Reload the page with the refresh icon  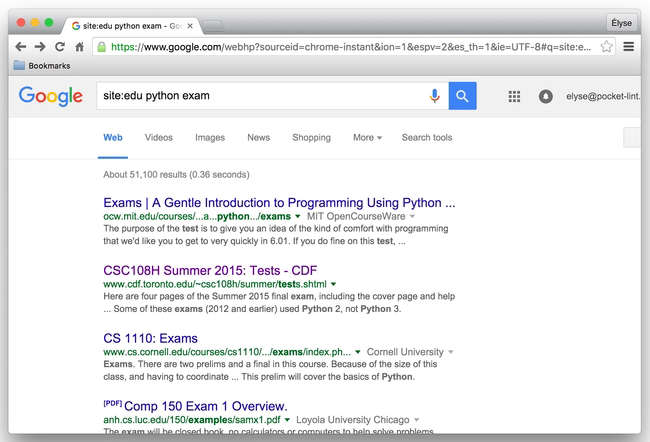(60, 47)
